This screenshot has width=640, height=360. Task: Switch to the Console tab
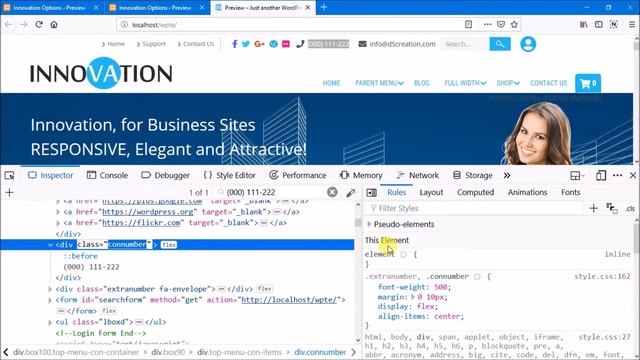click(x=107, y=176)
